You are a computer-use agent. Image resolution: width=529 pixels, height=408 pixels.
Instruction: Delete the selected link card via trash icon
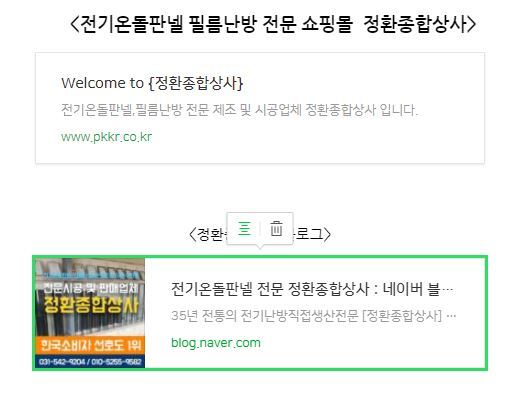tap(276, 229)
